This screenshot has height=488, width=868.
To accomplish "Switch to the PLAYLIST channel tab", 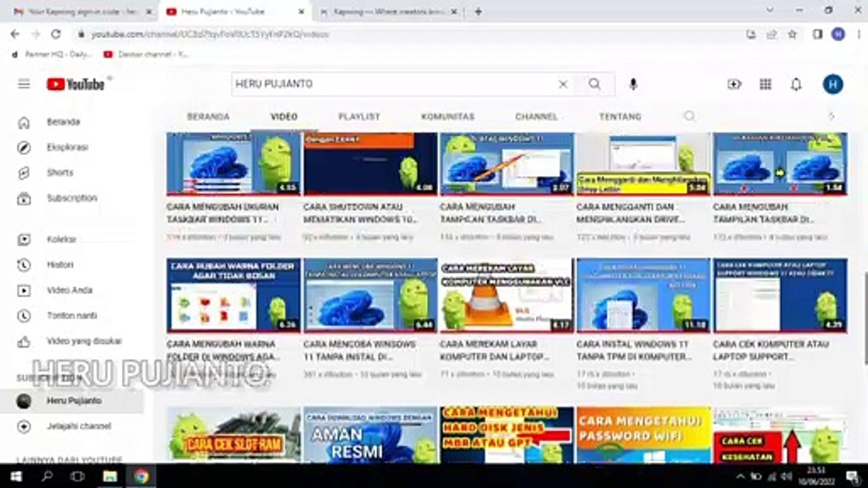I will click(x=359, y=117).
